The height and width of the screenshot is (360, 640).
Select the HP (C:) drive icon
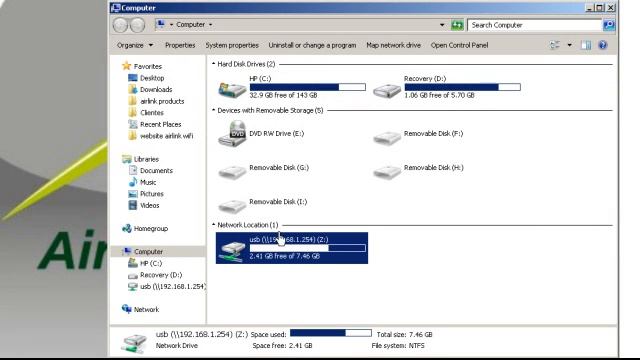point(232,89)
